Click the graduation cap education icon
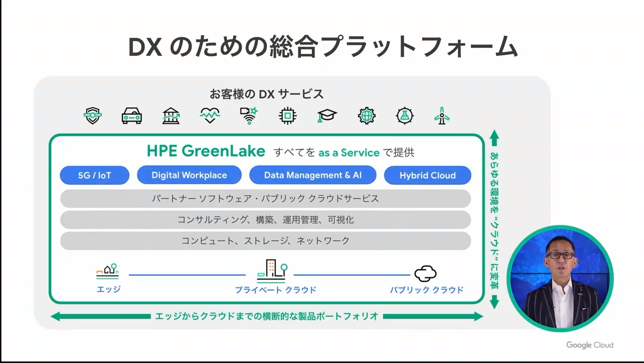The width and height of the screenshot is (644, 363). [327, 116]
